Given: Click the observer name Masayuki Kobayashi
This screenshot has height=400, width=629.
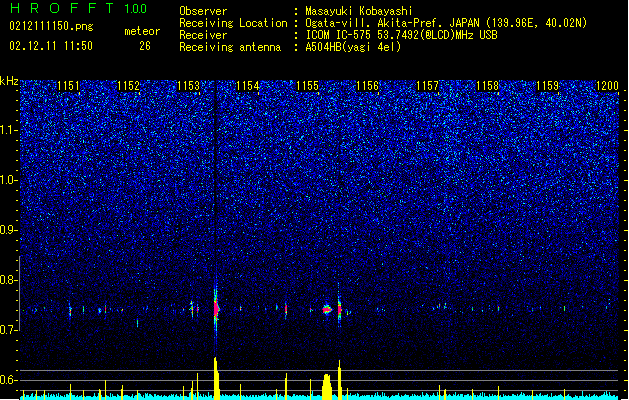Looking at the screenshot, I should (x=359, y=11).
